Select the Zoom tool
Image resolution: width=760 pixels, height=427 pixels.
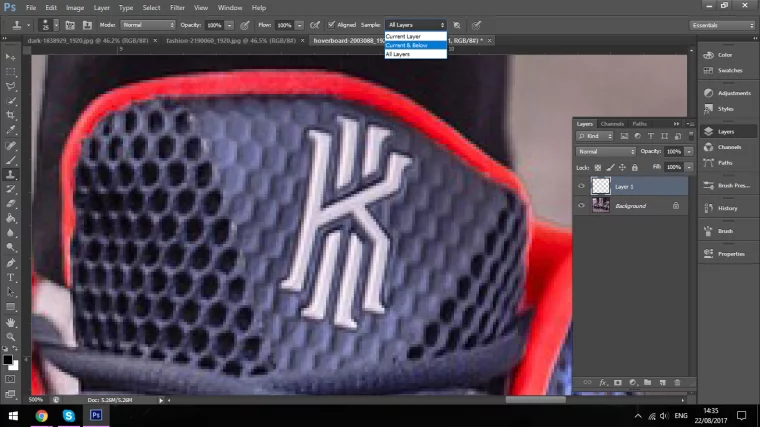10,337
